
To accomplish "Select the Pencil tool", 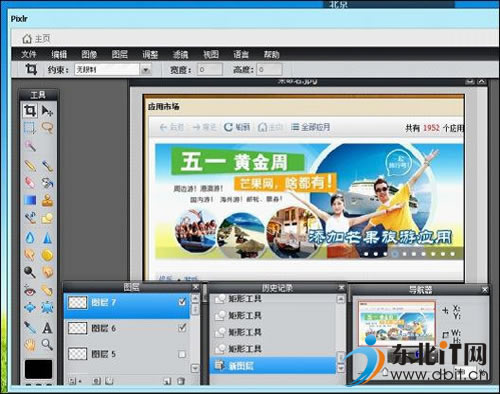I will pos(30,165).
